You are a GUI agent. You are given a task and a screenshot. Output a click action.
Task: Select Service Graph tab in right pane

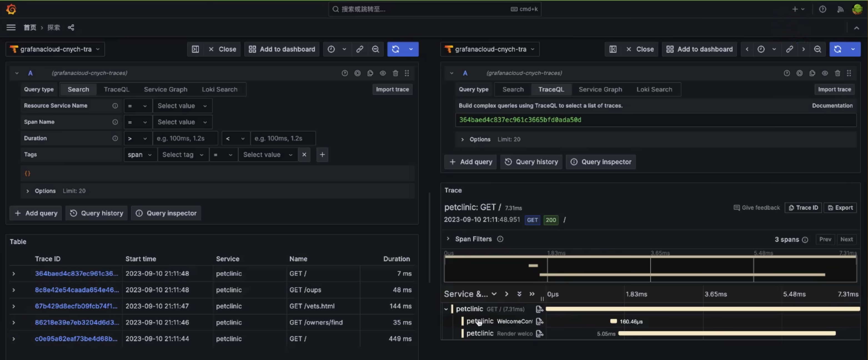coord(600,90)
